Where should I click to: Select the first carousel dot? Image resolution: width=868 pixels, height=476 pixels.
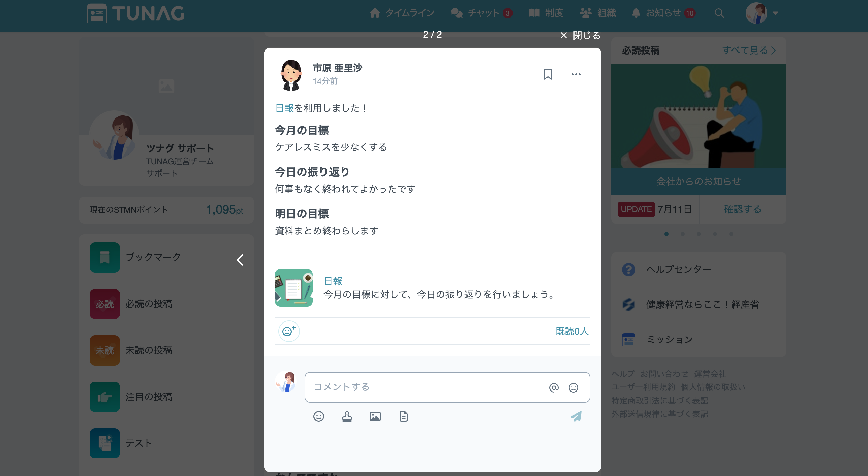[x=666, y=234]
